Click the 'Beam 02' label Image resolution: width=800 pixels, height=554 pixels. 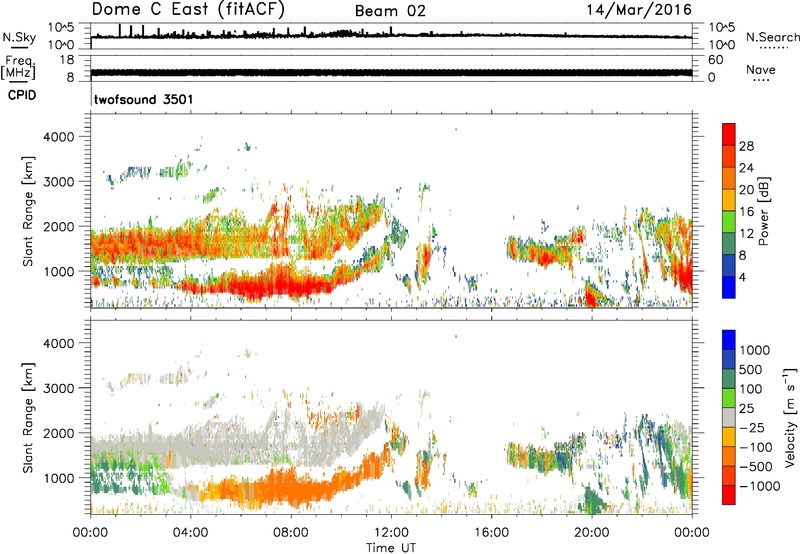click(390, 11)
